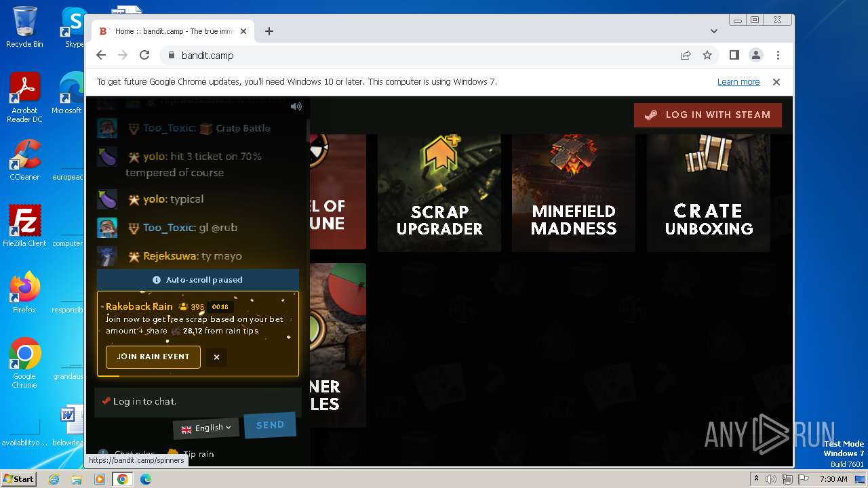Click the Crate Battle link in Too_Toxic's message
868x488 pixels.
pyautogui.click(x=235, y=128)
